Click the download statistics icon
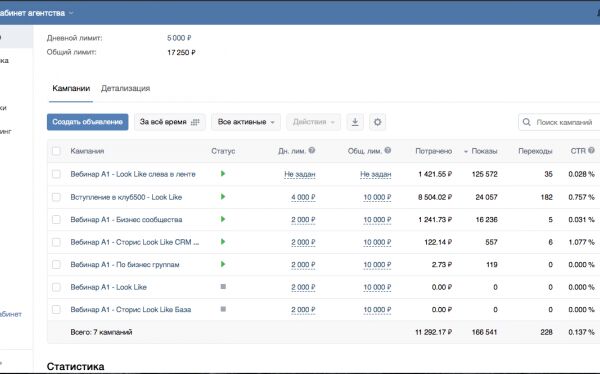The image size is (600, 374). click(x=355, y=122)
